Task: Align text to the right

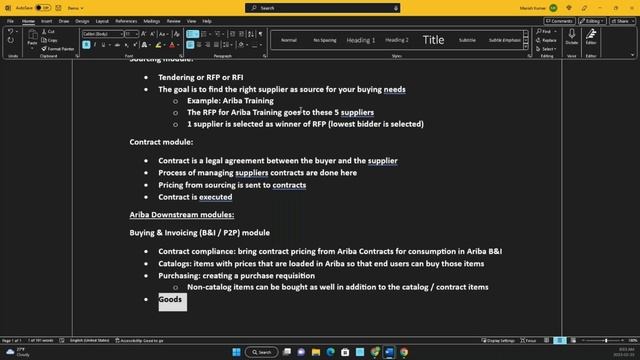Action: tap(208, 45)
